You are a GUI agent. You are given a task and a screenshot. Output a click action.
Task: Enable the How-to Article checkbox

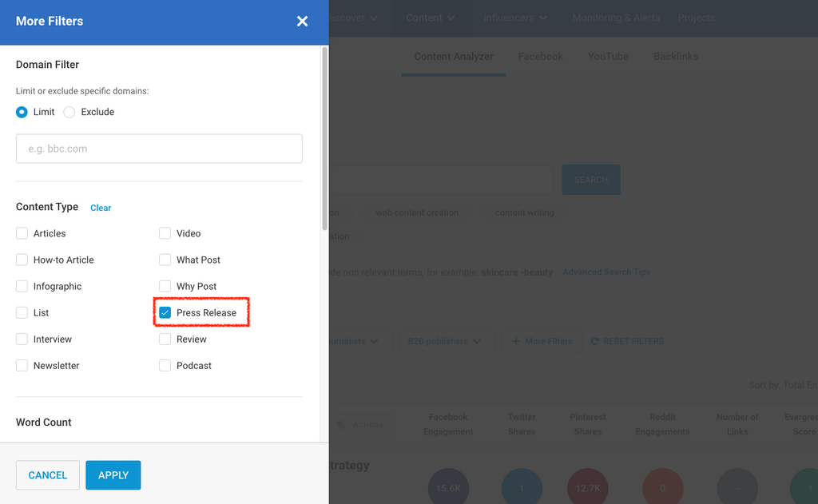[x=22, y=260]
